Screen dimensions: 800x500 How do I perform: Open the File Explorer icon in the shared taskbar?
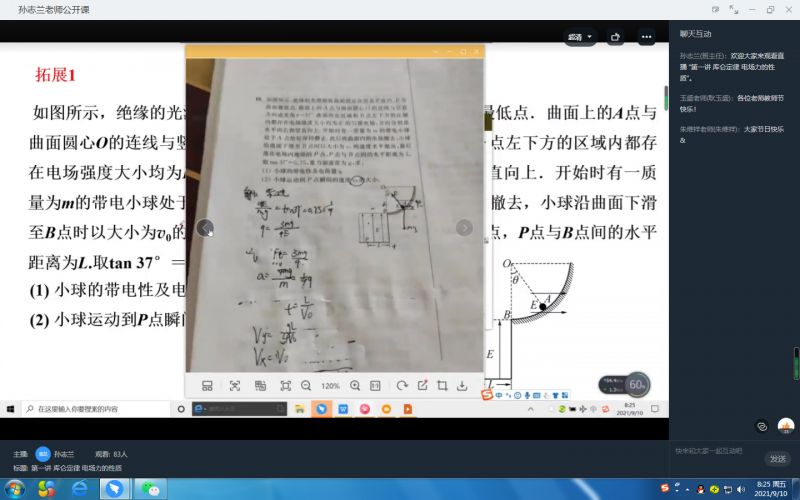[x=300, y=409]
